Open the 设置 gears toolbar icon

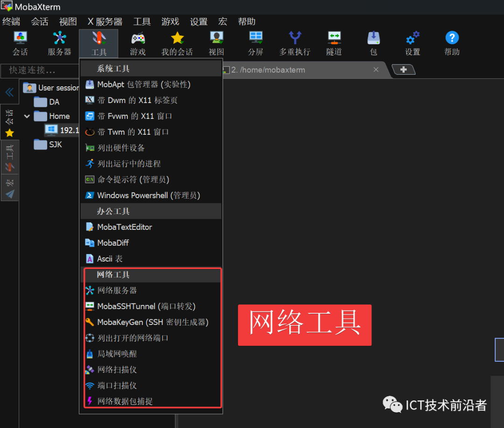click(x=413, y=44)
